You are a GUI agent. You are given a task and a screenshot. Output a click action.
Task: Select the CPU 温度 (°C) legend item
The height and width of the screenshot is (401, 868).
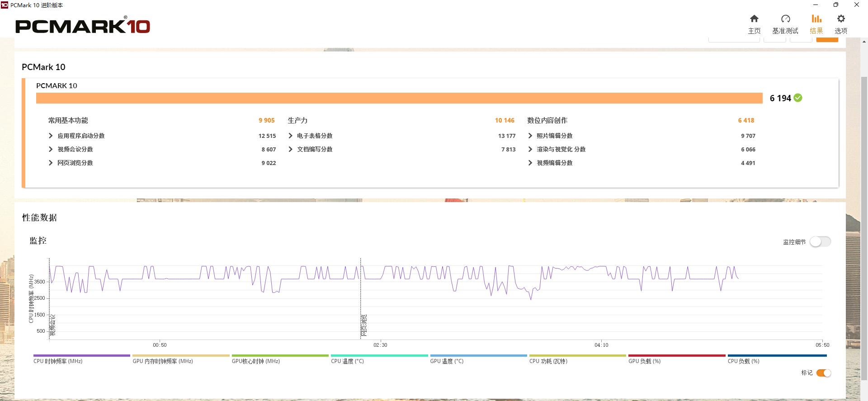(347, 361)
